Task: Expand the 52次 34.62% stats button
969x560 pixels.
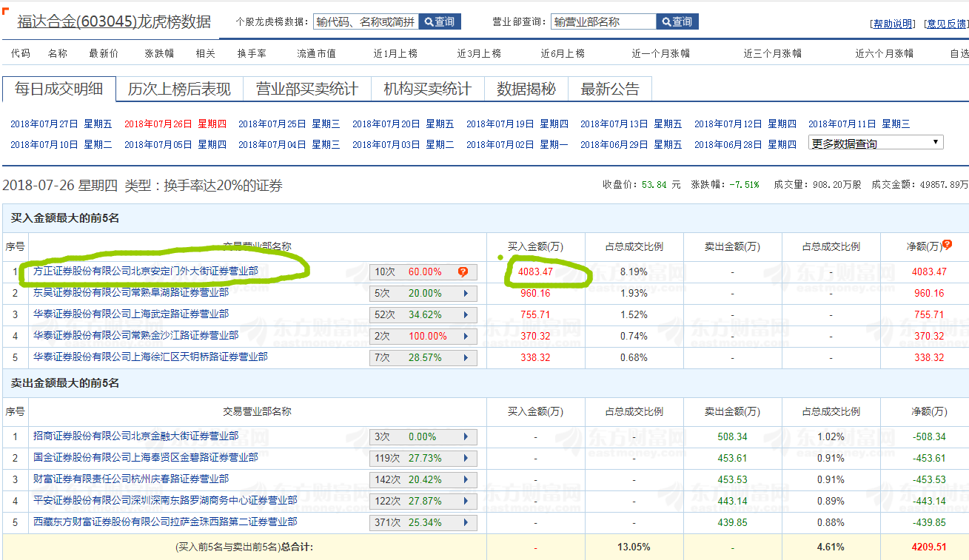Action: [x=423, y=315]
